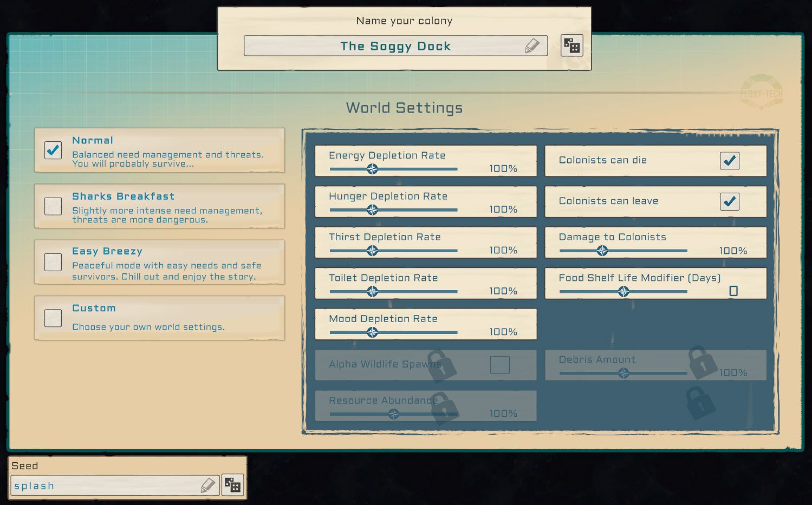812x505 pixels.
Task: Tick the Custom world settings checkbox
Action: tap(53, 318)
